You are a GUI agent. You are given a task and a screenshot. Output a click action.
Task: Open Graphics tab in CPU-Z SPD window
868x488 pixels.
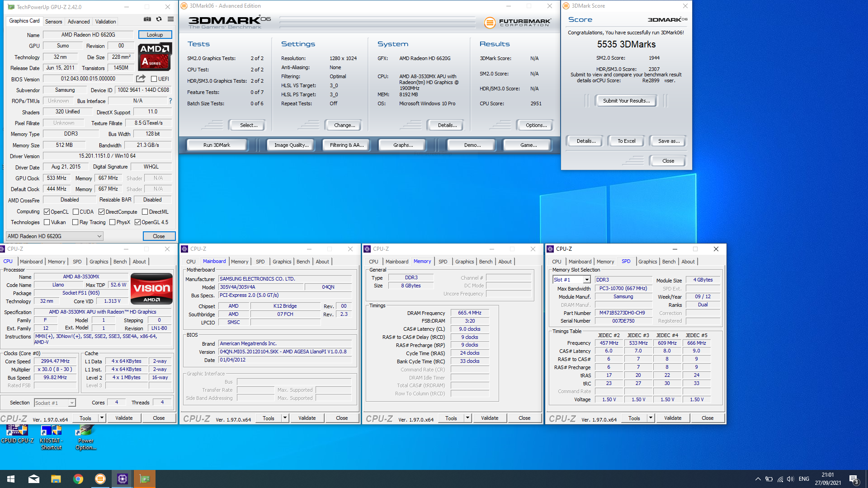click(x=647, y=262)
